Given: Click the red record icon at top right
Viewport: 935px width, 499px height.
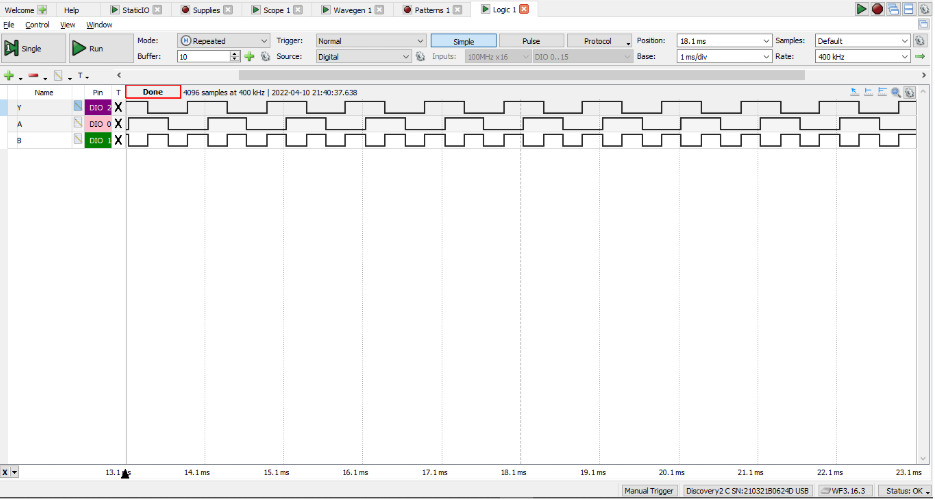Looking at the screenshot, I should [877, 9].
